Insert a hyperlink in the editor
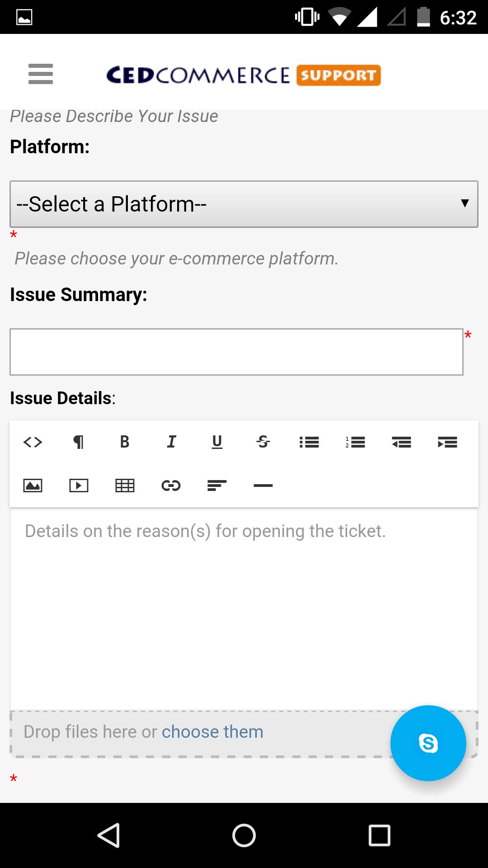Viewport: 488px width, 868px height. click(171, 486)
